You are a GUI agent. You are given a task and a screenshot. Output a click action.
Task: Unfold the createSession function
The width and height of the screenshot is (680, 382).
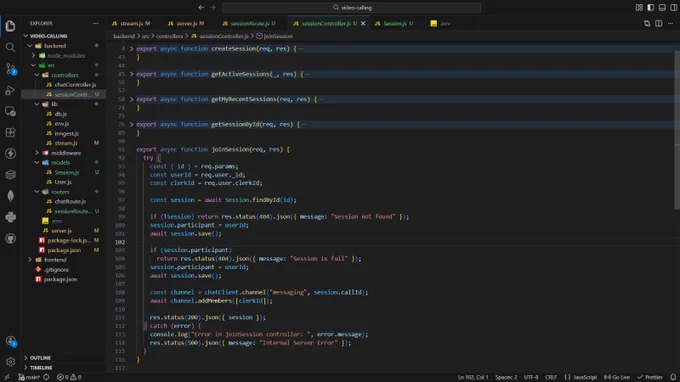pos(131,49)
